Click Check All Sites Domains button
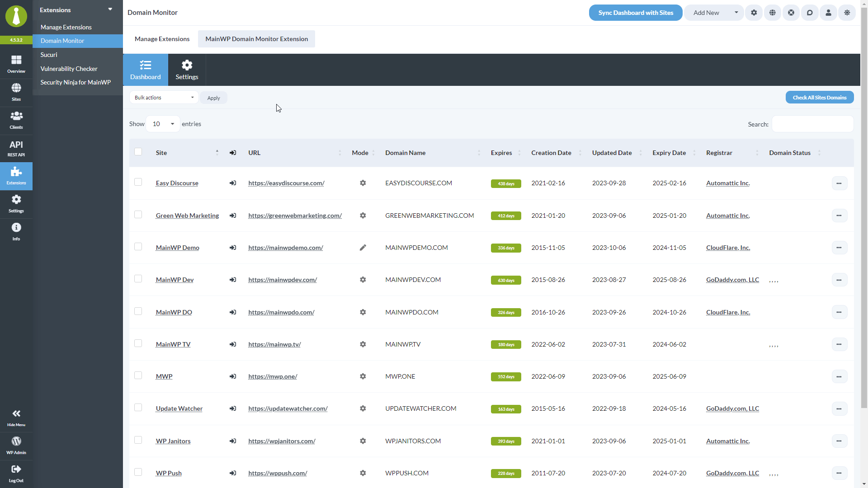Viewport: 868px width, 488px height. coord(820,98)
